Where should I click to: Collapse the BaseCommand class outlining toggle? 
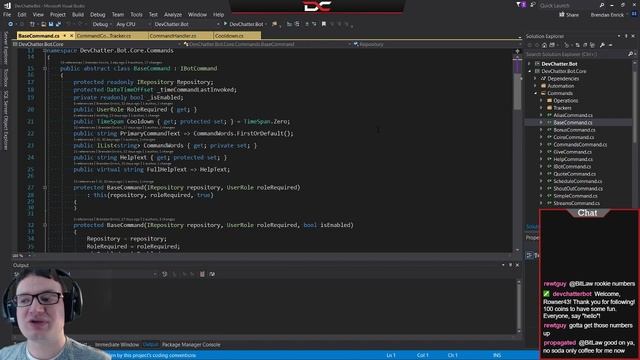click(45, 69)
